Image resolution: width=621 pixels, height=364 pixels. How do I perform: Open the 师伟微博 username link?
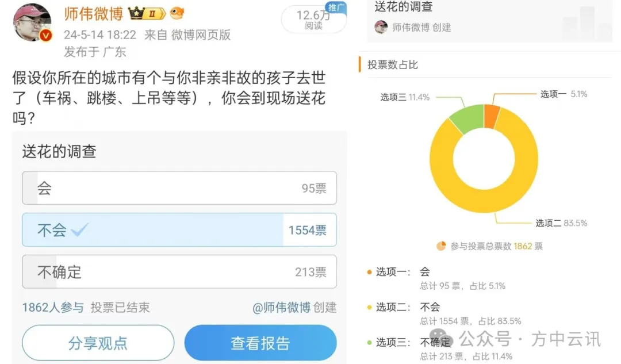click(x=94, y=14)
